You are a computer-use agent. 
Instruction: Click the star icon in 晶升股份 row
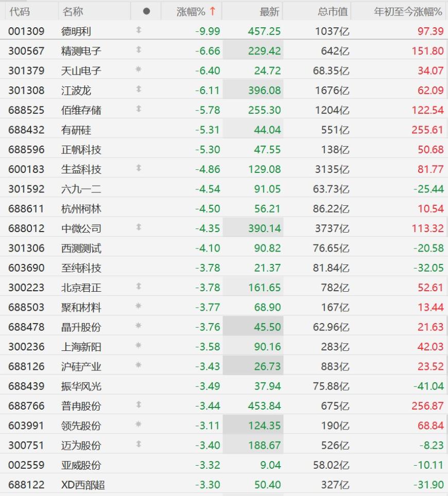(139, 326)
